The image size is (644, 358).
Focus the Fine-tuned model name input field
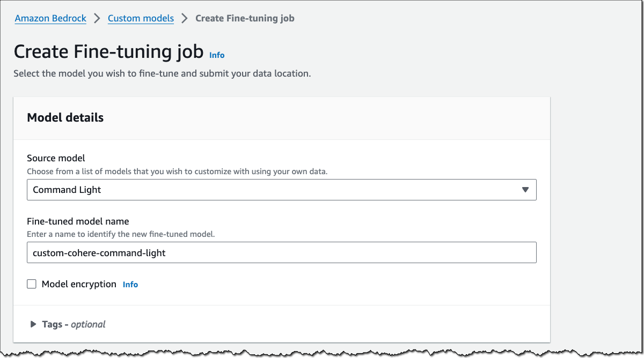(x=281, y=252)
